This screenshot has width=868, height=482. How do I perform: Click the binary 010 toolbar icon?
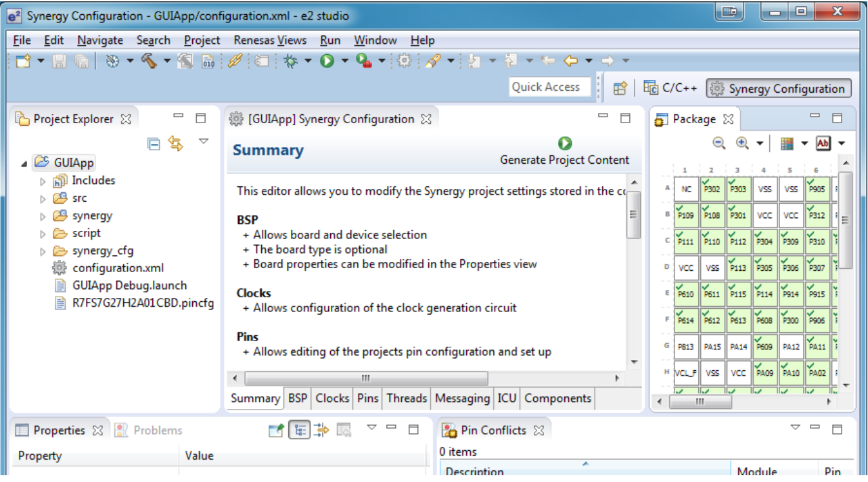[x=208, y=61]
